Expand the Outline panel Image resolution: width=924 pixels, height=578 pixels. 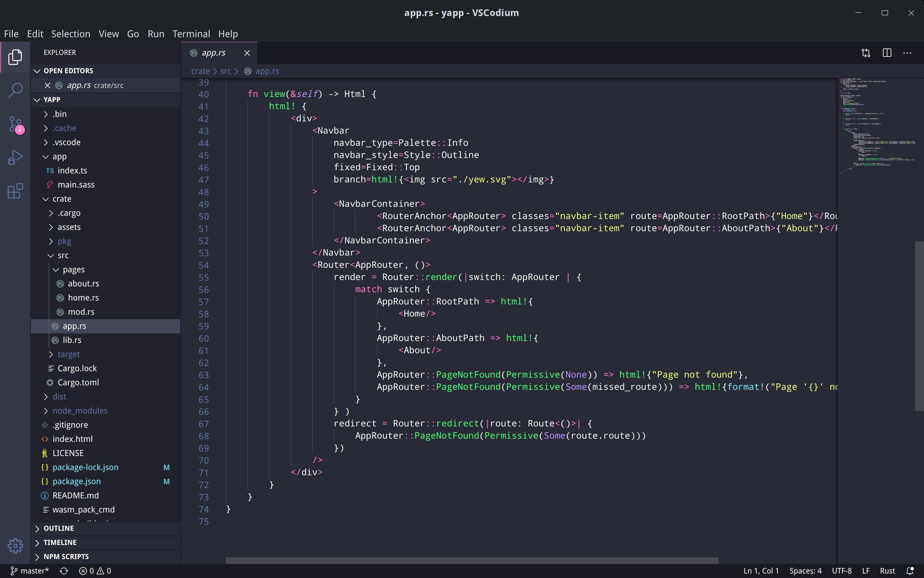[x=106, y=528]
